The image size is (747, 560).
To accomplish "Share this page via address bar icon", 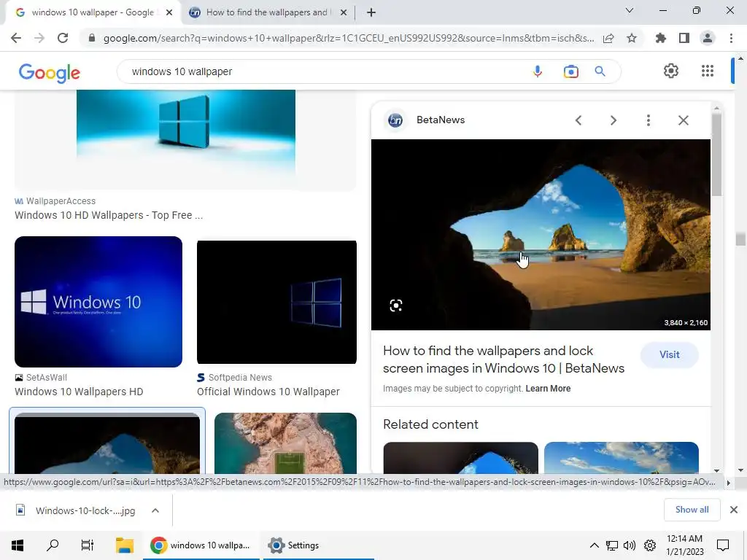I will [x=608, y=39].
